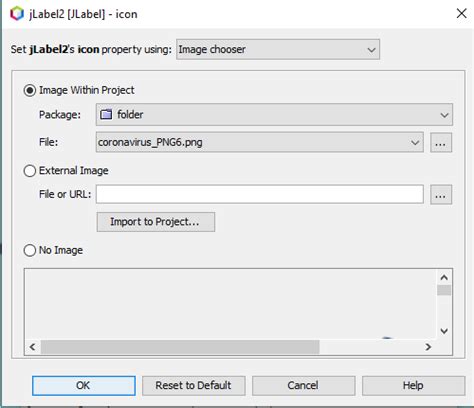
Task: Click the horizontal scrollbar thumb in preview
Action: [x=180, y=347]
